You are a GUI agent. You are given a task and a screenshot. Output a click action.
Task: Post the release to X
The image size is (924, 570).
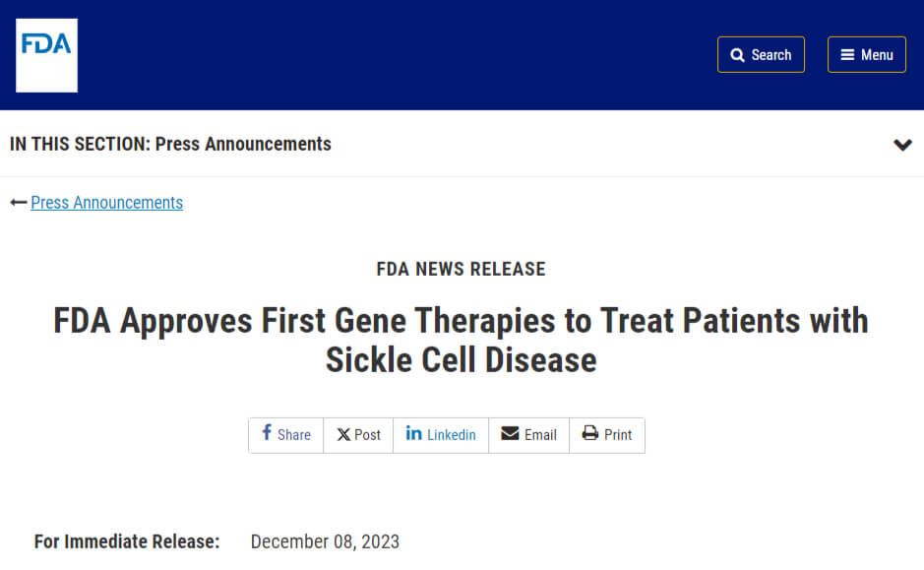[358, 434]
